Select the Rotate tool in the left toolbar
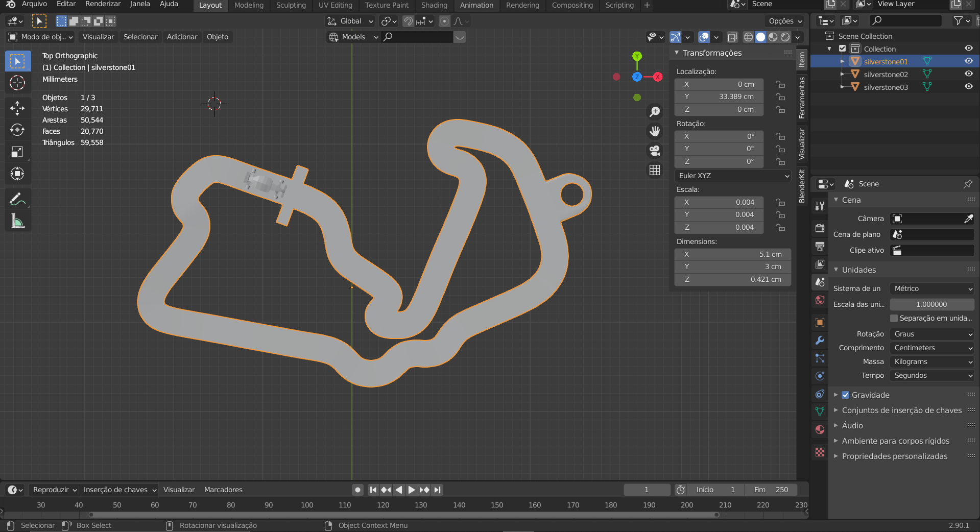Viewport: 980px width, 532px height. (17, 130)
